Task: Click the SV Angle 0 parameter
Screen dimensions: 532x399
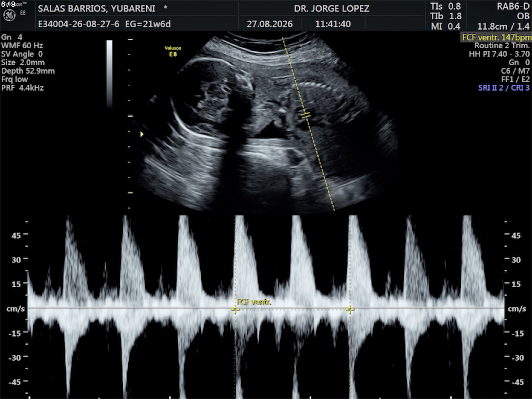Action: [22, 54]
